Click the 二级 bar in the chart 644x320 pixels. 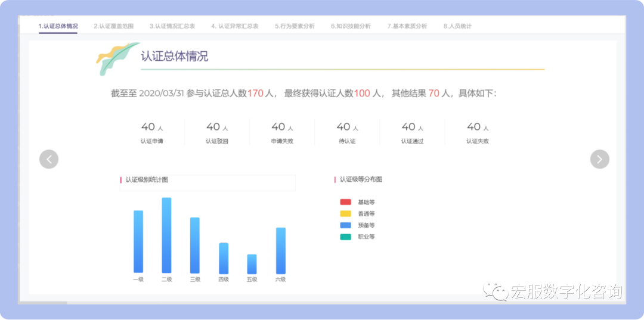tap(166, 235)
